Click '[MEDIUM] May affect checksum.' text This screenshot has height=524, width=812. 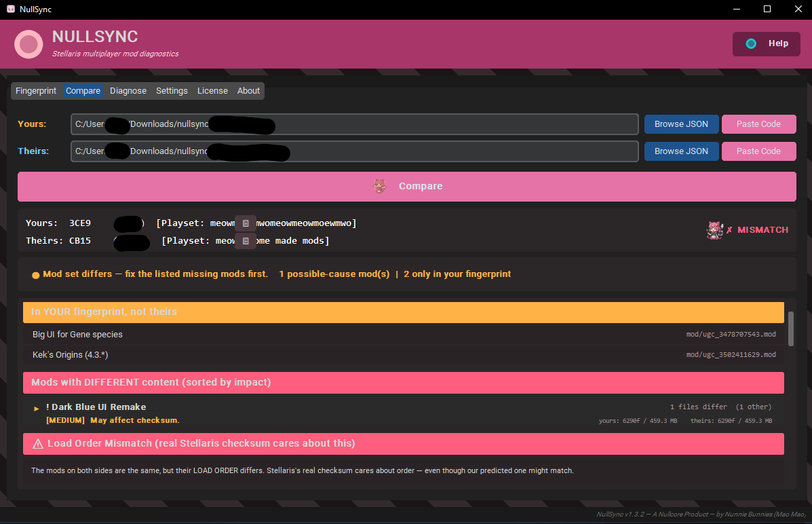113,420
